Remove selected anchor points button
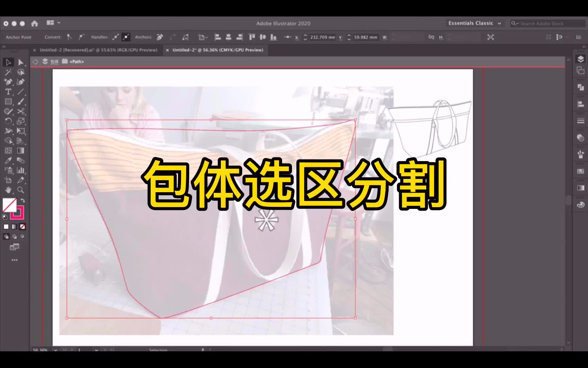The height and width of the screenshot is (368, 588). 160,37
